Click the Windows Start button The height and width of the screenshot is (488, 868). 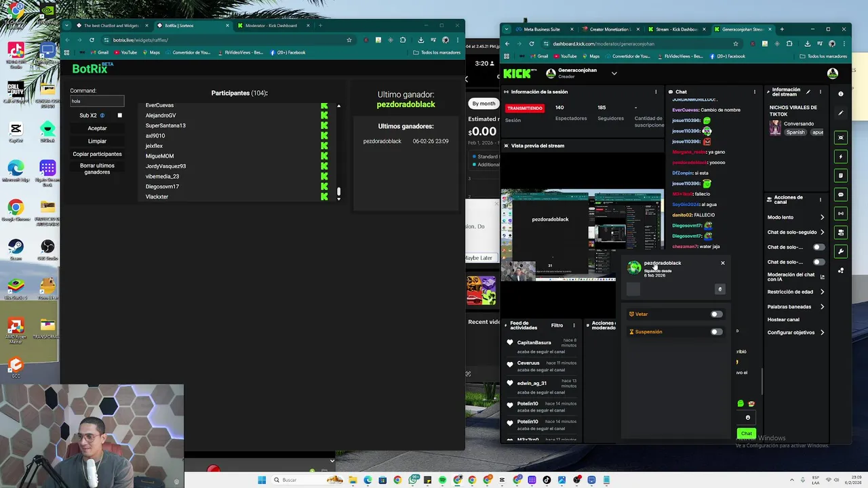(262, 480)
